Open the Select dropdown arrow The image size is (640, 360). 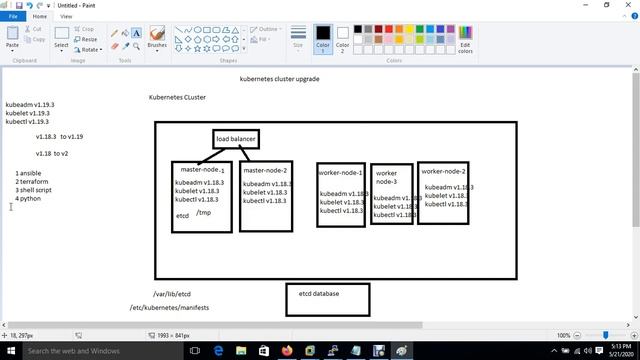click(61, 51)
